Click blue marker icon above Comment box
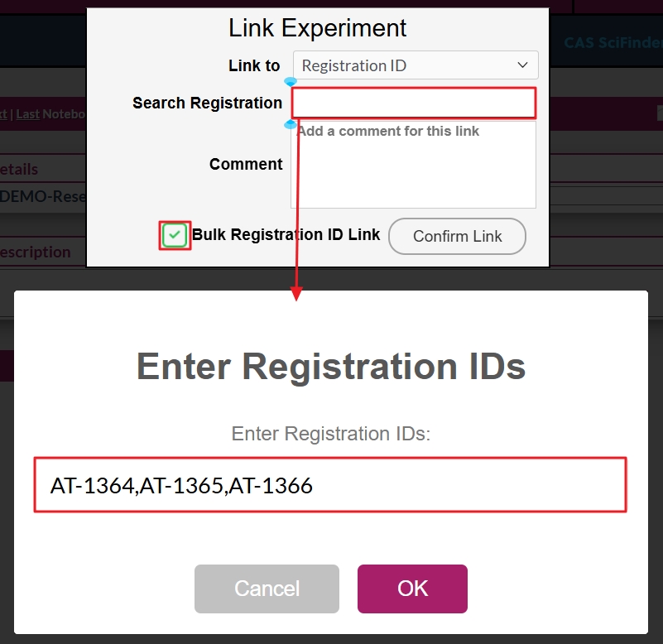The width and height of the screenshot is (663, 644). tap(291, 124)
